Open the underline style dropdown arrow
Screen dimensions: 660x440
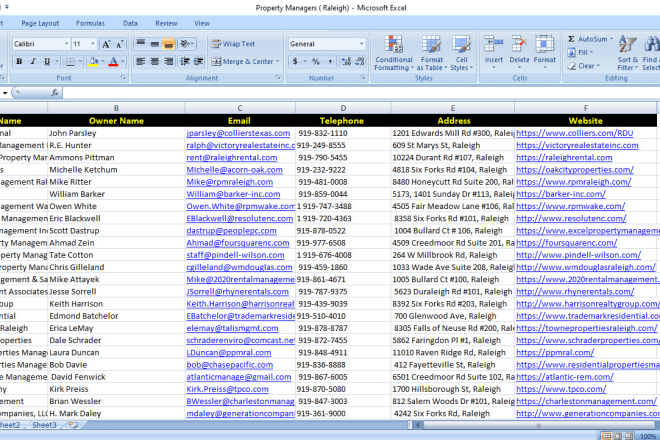click(57, 62)
